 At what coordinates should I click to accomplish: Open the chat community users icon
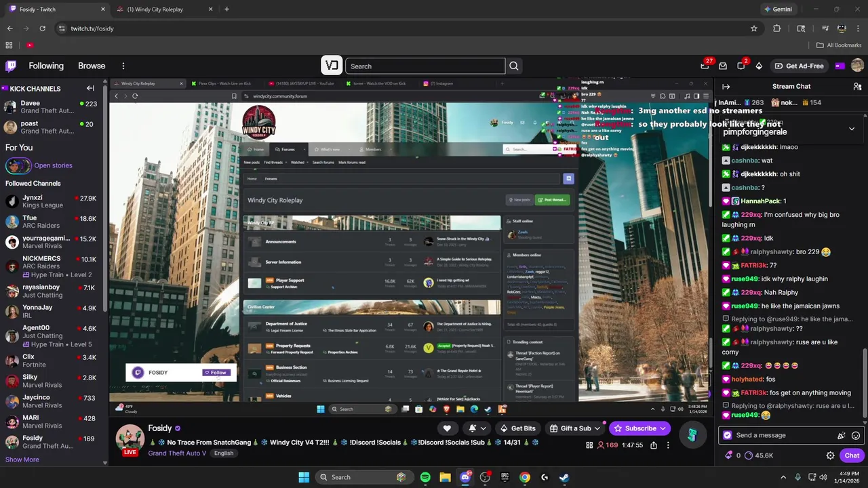tap(857, 87)
